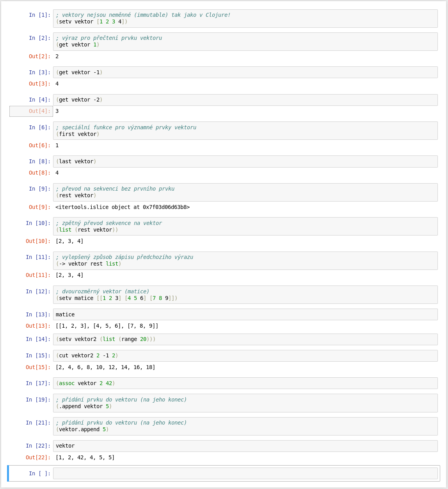Viewport: 448px width, 489px height.
Task: Select the cell In [2] containing get vektor 1
Action: coord(245,41)
